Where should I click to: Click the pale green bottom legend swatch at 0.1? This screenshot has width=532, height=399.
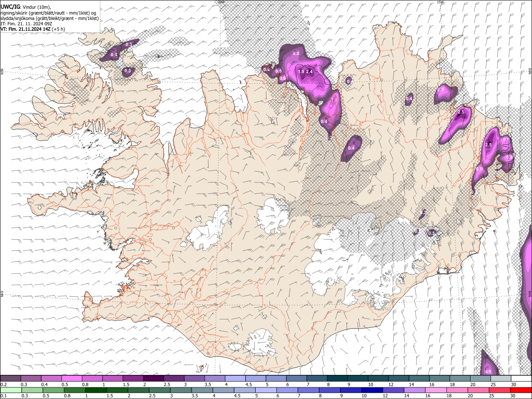(x=10, y=390)
